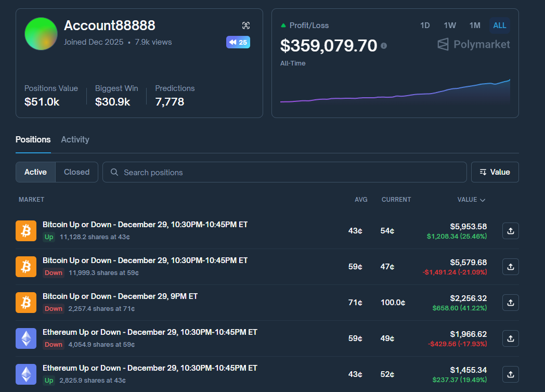Screen dimensions: 545x392
Task: Switch to Closed positions
Action: 76,172
